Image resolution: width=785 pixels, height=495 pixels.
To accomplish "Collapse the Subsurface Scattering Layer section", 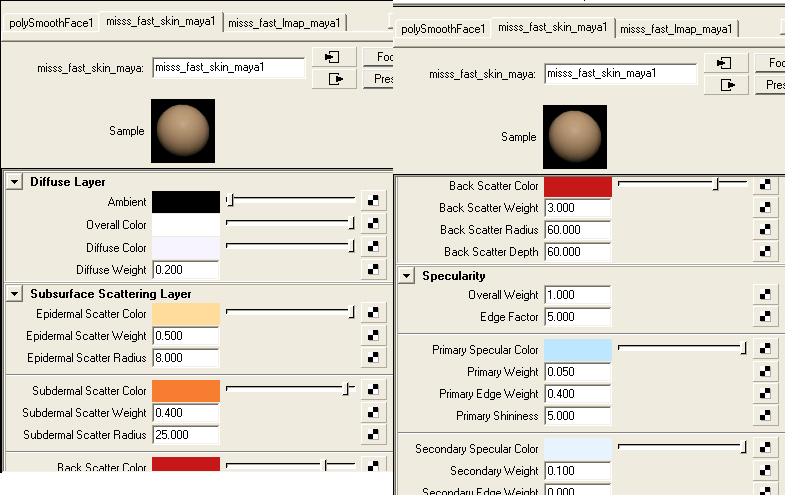I will point(15,294).
